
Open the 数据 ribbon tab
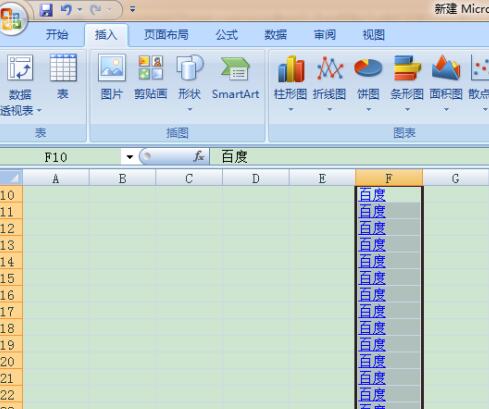pyautogui.click(x=276, y=35)
